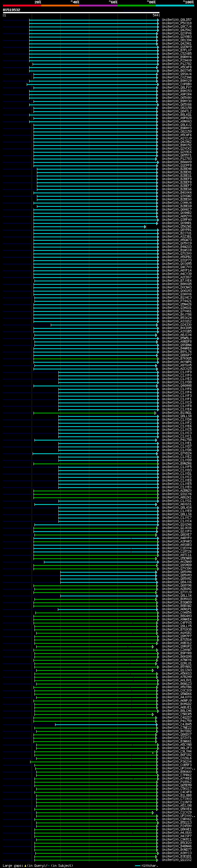Select UniRef100_Q86DX7 label

(176, 735)
